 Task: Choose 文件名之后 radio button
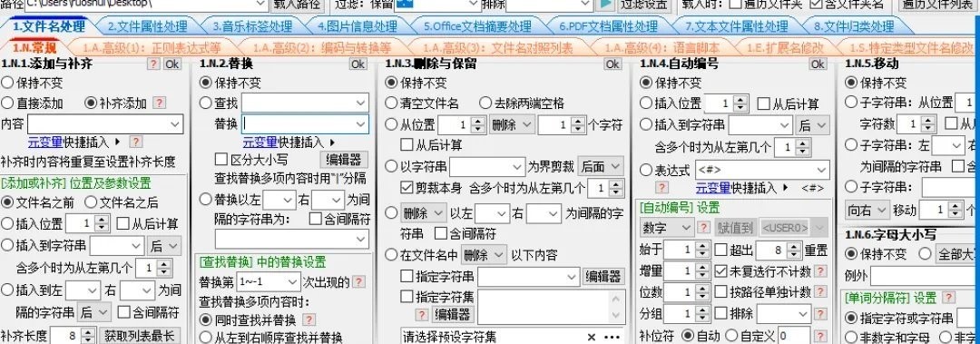pyautogui.click(x=91, y=202)
